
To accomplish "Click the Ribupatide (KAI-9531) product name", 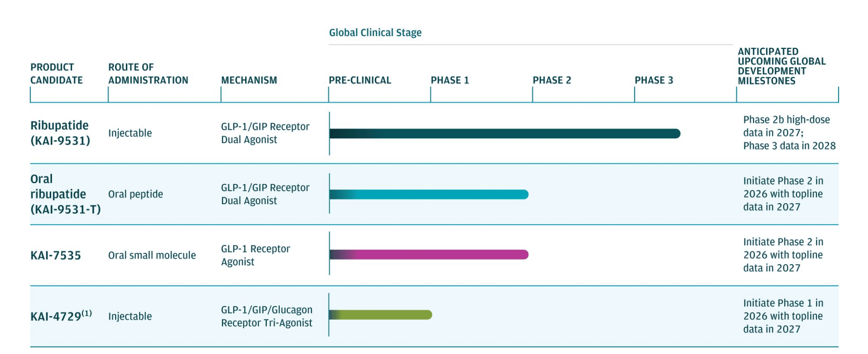I will pos(60,133).
